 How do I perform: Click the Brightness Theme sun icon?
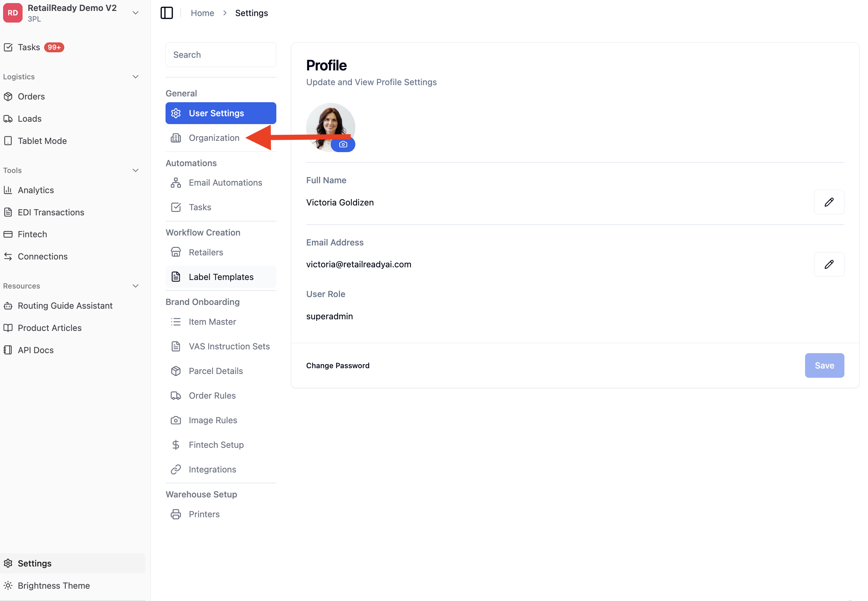pyautogui.click(x=8, y=586)
